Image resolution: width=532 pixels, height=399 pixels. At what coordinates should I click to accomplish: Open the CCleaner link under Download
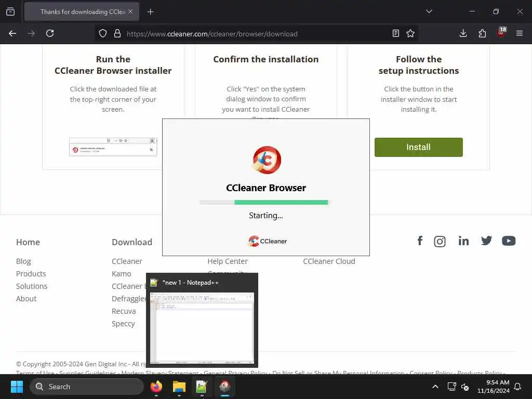click(x=127, y=261)
